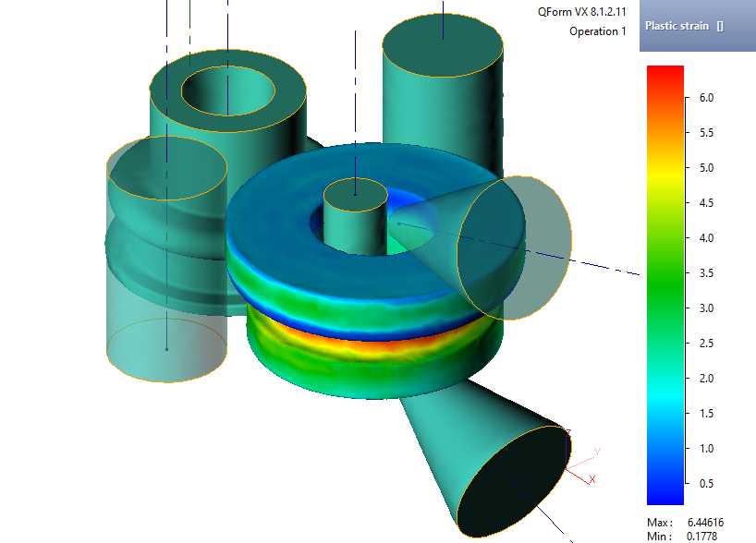Select the QForm VX version text
This screenshot has height=543, width=756.
pos(582,12)
